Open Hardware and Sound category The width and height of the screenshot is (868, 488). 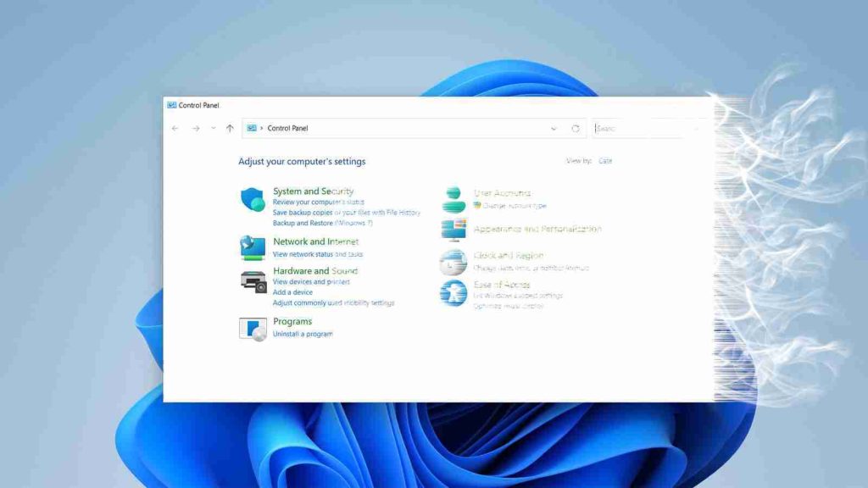pos(315,271)
